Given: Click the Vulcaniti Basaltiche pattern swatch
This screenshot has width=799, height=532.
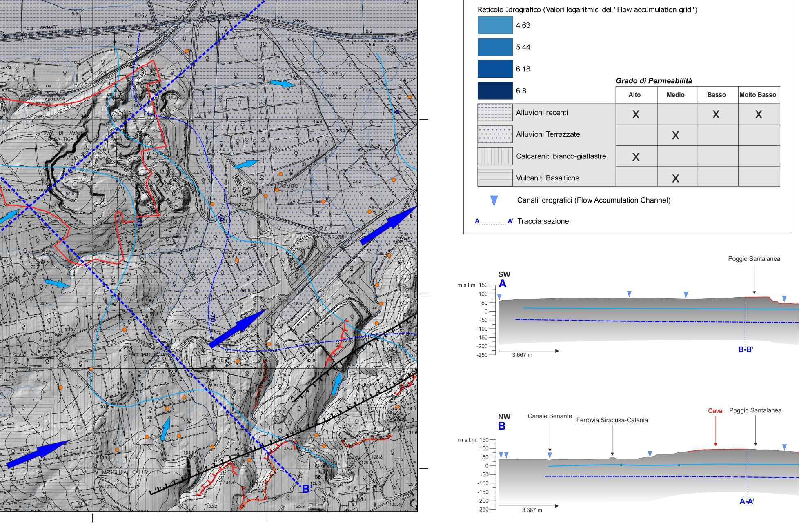Looking at the screenshot, I should [x=495, y=178].
